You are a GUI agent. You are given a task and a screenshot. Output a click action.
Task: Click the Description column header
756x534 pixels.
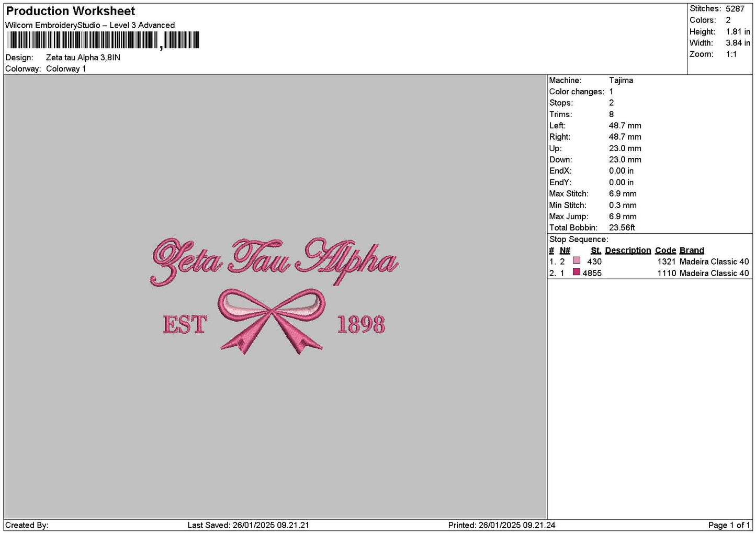pos(628,251)
